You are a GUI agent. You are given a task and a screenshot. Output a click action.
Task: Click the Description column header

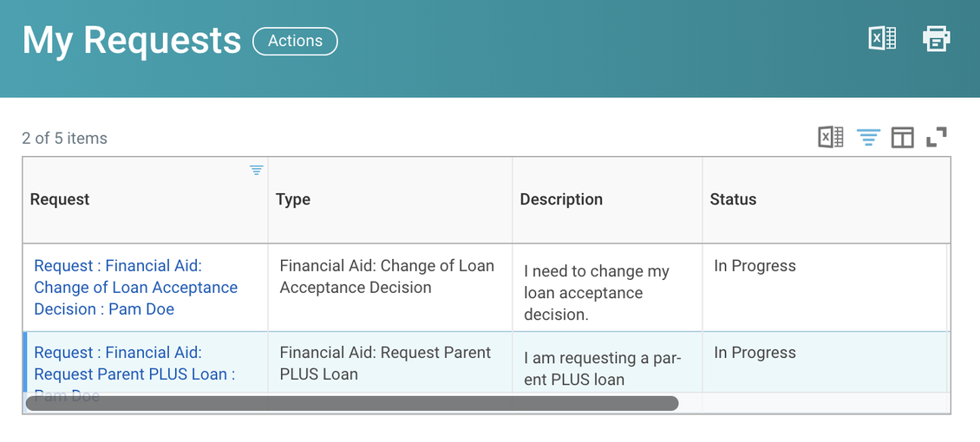pyautogui.click(x=561, y=200)
